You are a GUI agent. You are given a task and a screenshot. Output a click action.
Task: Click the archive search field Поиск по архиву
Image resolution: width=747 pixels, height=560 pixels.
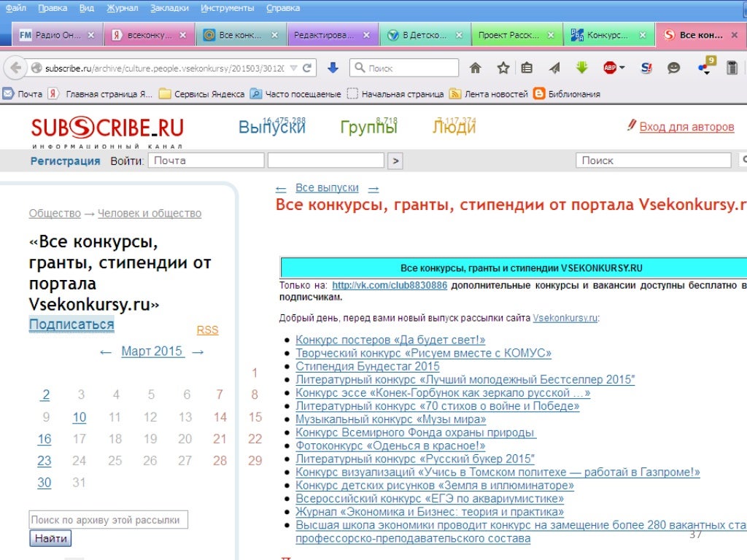coord(108,519)
